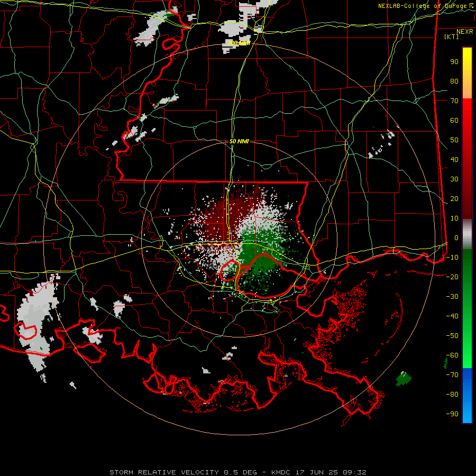Pick the gray zero-velocity segment of color bar

[x=467, y=234]
